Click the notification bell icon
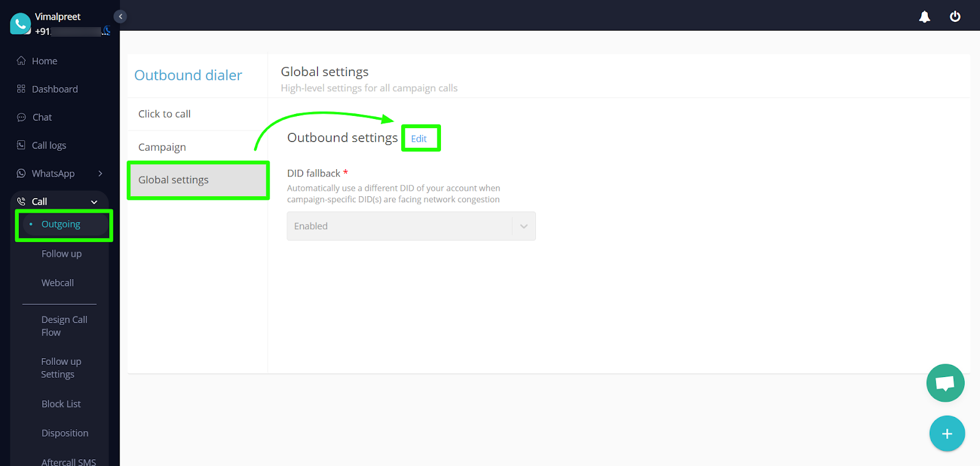980x466 pixels. pos(924,17)
